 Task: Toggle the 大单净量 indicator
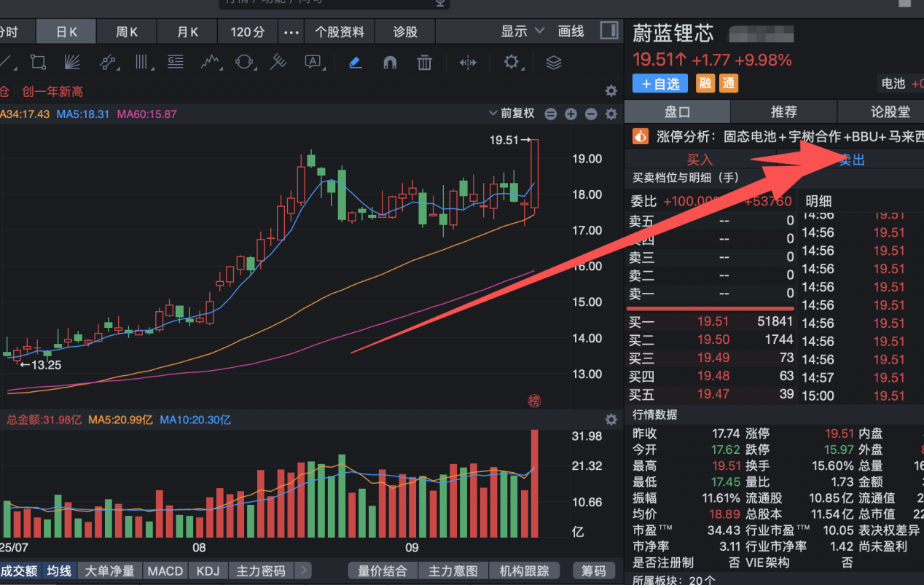(x=109, y=570)
